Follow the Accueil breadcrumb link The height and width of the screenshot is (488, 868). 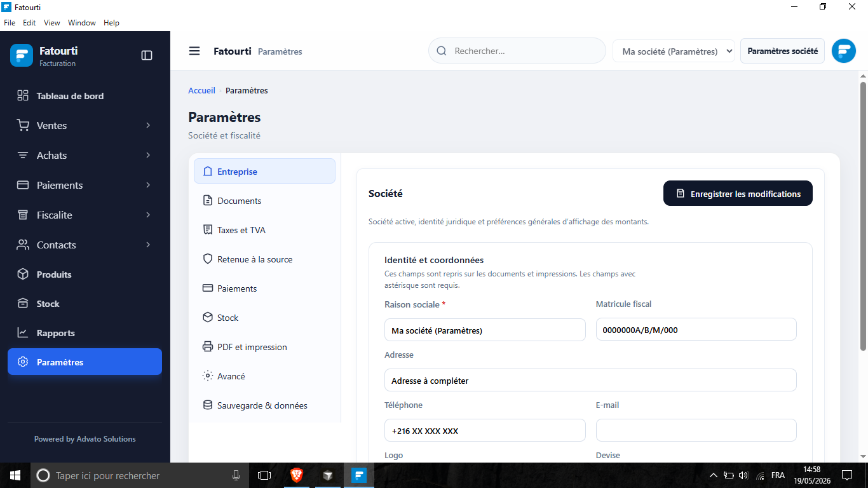click(x=201, y=91)
